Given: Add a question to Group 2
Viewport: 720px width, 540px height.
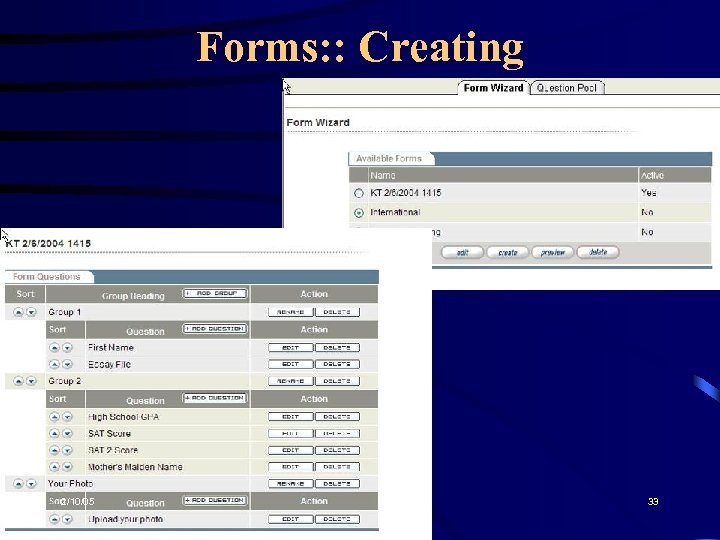Looking at the screenshot, I should (x=215, y=398).
